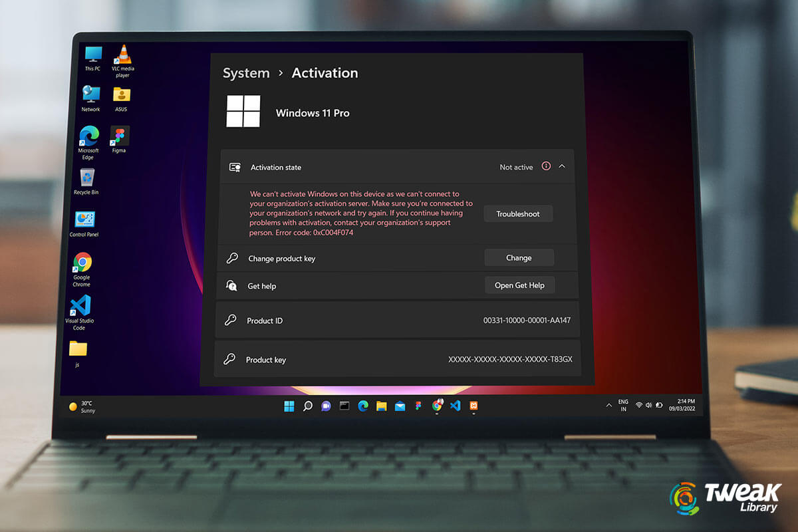Click the info icon next to Not active
Image resolution: width=798 pixels, height=532 pixels.
tap(545, 167)
